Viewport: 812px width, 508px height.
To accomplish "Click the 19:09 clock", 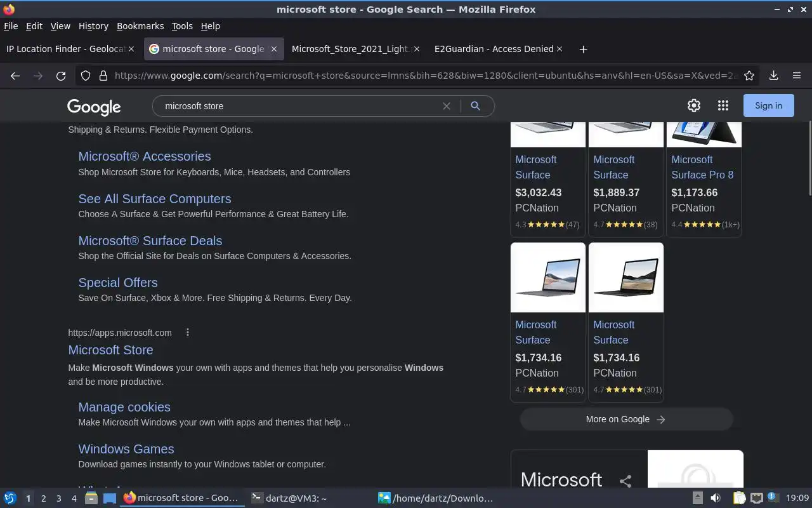I will [797, 498].
